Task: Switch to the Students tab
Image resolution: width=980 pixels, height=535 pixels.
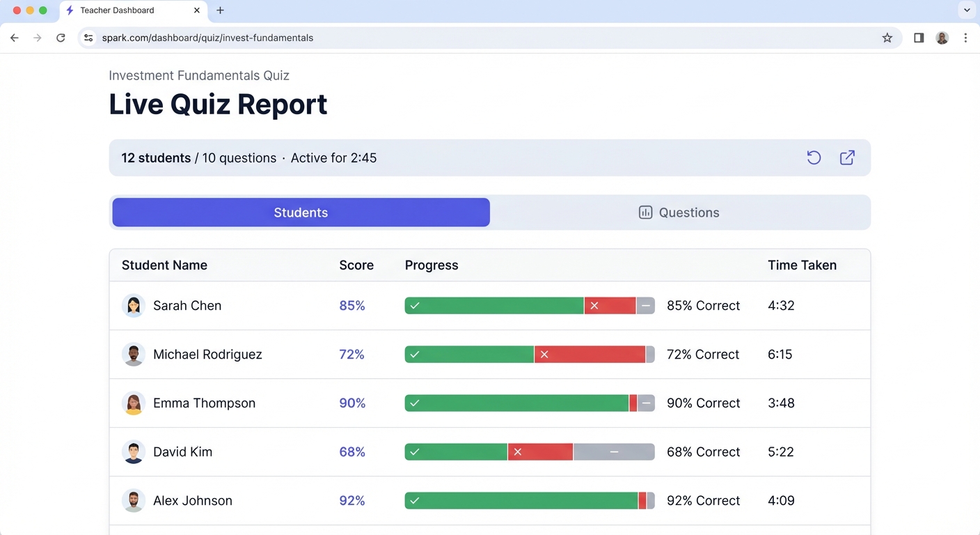Action: pyautogui.click(x=301, y=212)
